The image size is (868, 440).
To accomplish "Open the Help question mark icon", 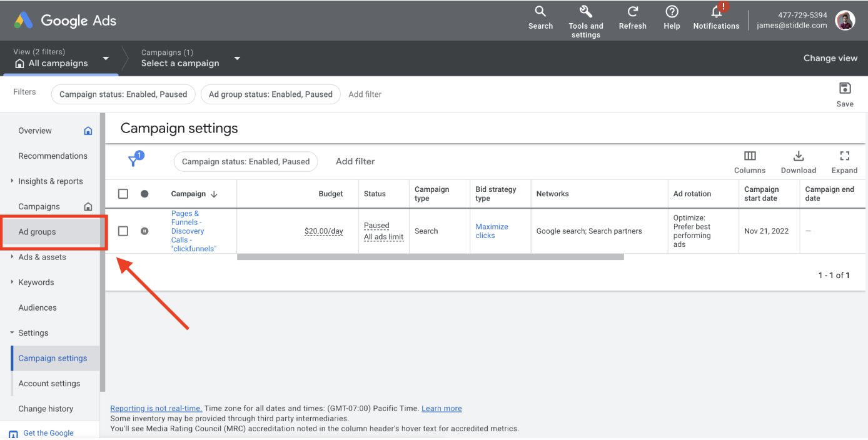I will tap(672, 11).
